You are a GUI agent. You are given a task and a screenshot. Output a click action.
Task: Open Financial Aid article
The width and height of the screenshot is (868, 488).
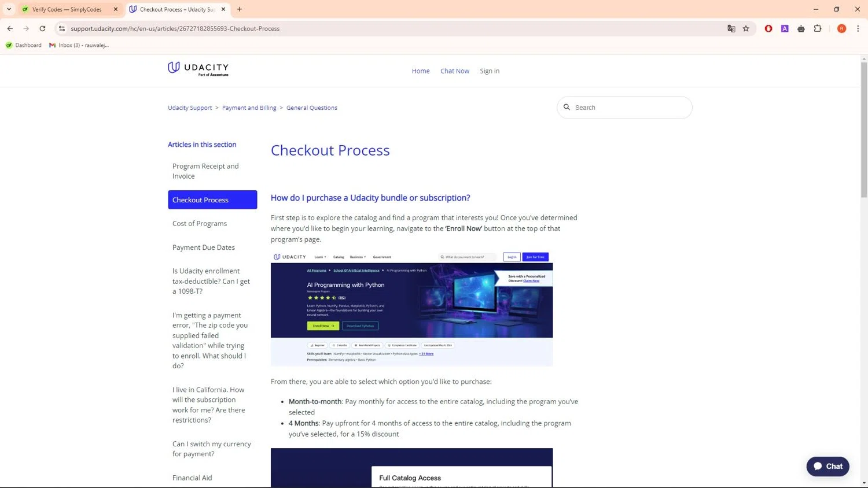tap(212, 478)
